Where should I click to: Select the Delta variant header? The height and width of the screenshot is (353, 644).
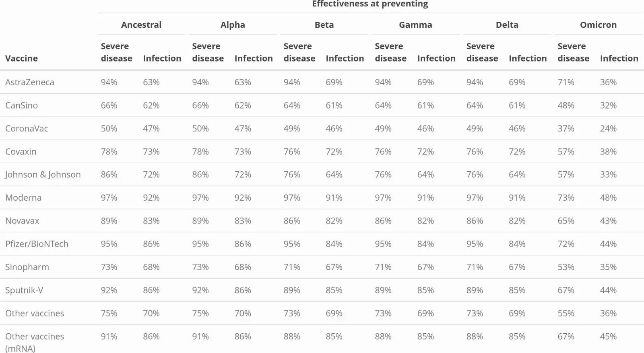[x=507, y=25]
